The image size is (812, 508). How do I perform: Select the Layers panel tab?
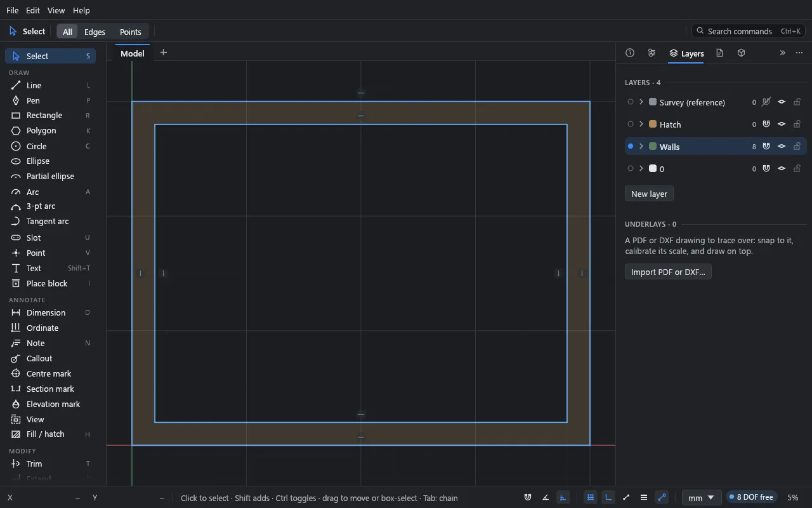coord(686,53)
